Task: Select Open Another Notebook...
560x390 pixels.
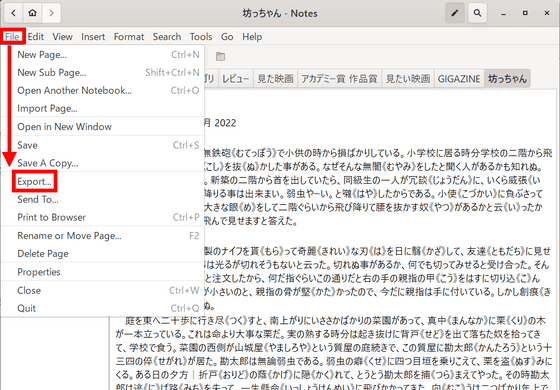Action: [103, 90]
